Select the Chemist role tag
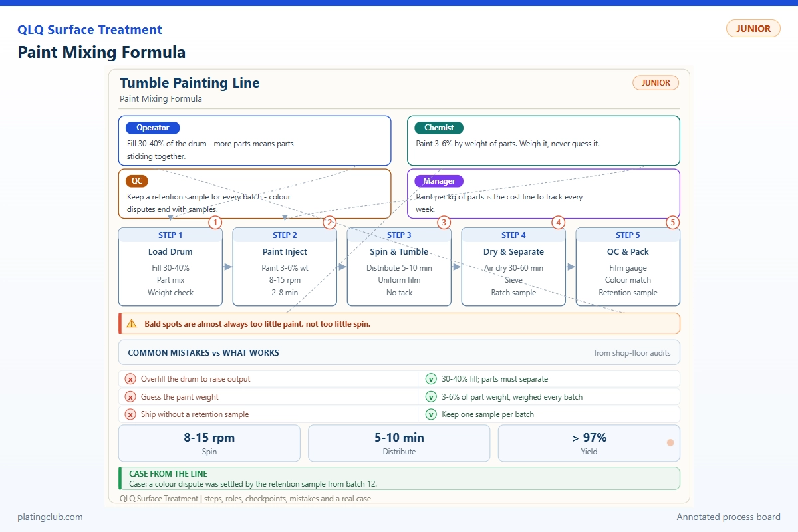The width and height of the screenshot is (798, 532). (439, 128)
